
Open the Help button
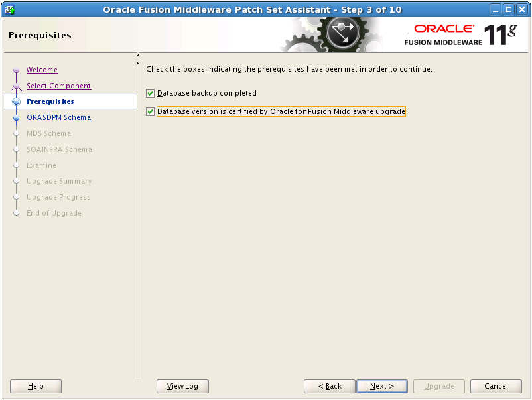[x=36, y=387]
